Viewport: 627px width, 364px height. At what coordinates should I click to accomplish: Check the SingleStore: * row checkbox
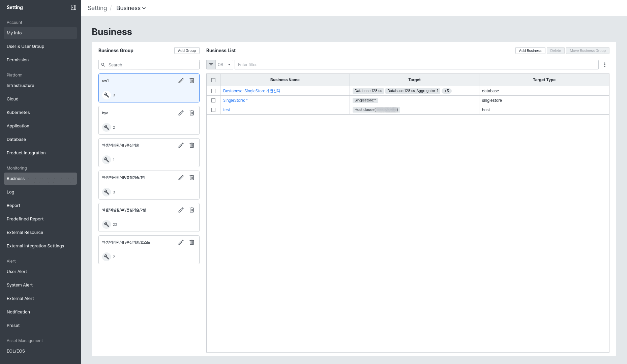213,100
